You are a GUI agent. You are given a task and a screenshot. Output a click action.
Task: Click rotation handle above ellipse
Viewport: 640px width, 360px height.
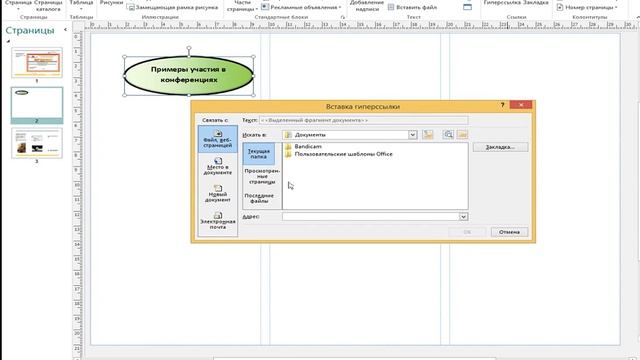point(189,49)
